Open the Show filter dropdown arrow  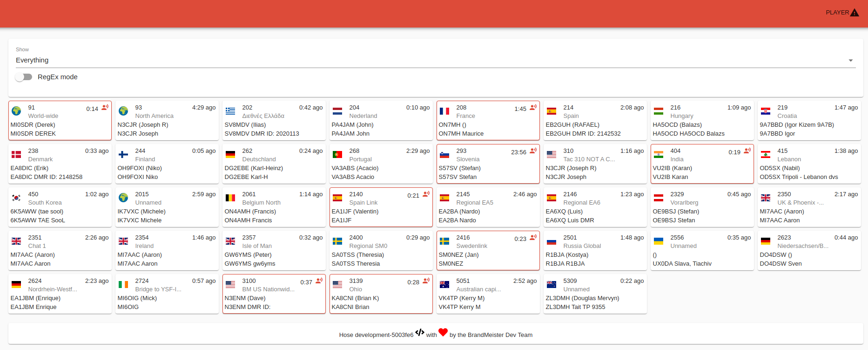click(x=850, y=61)
